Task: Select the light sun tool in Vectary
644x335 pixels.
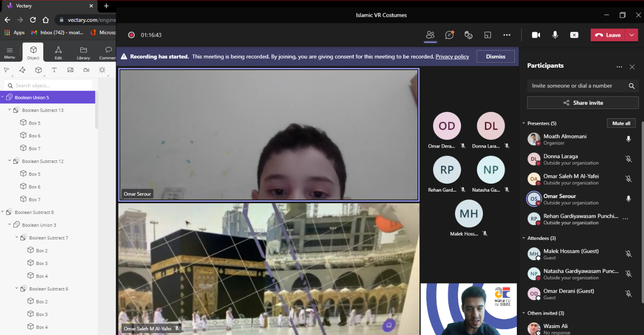Action: (102, 70)
